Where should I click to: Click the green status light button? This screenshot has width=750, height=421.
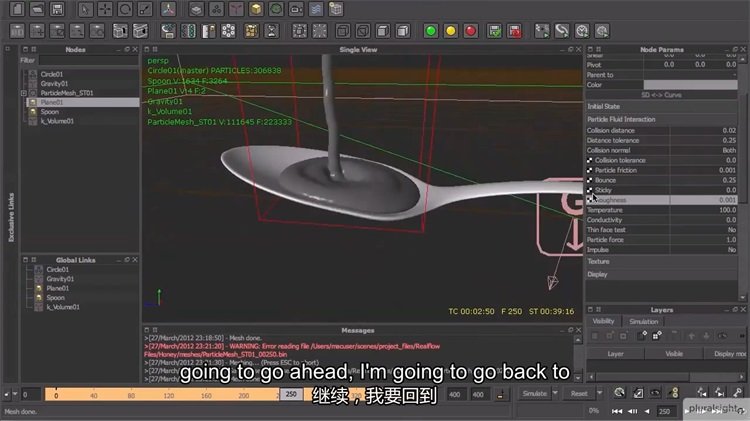430,31
